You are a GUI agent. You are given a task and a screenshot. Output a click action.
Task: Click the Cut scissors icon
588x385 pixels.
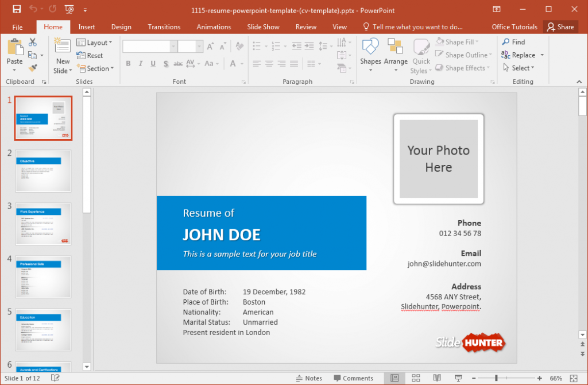coord(32,43)
